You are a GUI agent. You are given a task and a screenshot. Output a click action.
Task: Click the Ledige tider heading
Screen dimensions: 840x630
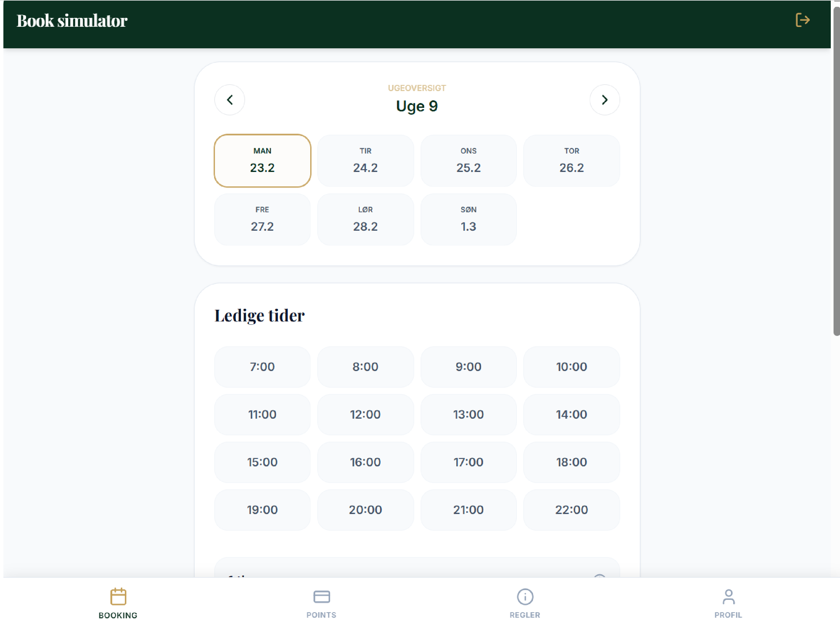260,315
